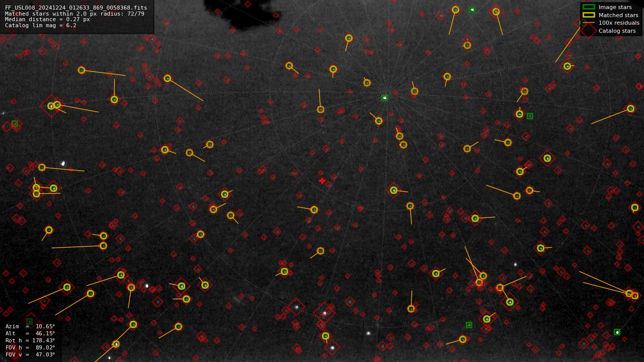
Task: Click the red Catalog stars legend diamond
Action: (589, 31)
